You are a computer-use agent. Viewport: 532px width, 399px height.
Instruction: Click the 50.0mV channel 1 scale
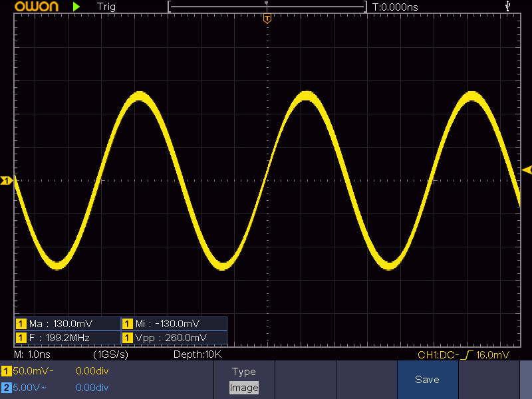pyautogui.click(x=33, y=371)
